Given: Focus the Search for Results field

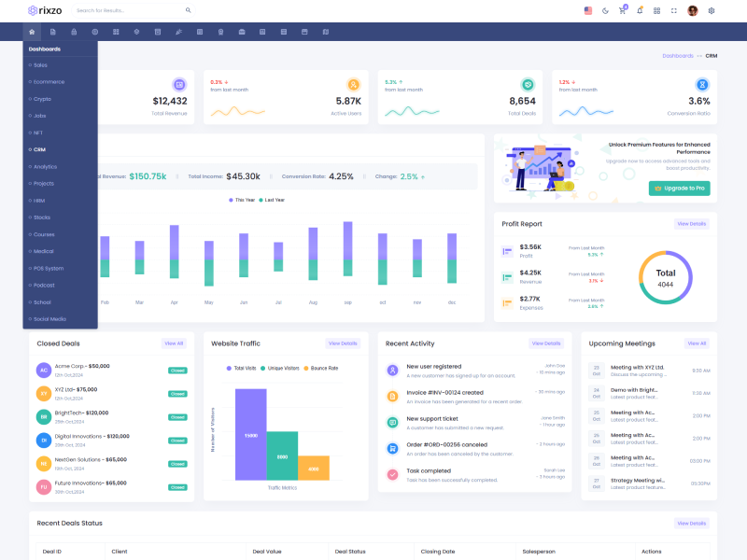Looking at the screenshot, I should [x=126, y=10].
